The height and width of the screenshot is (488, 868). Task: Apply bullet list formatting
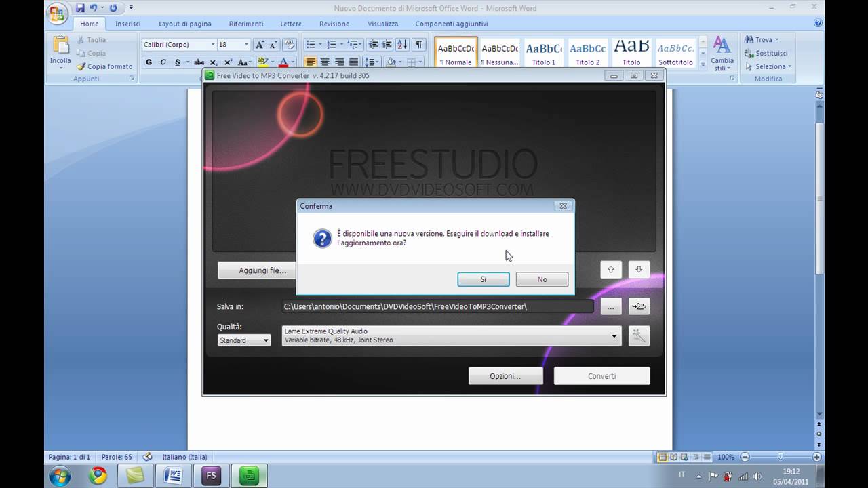click(310, 45)
